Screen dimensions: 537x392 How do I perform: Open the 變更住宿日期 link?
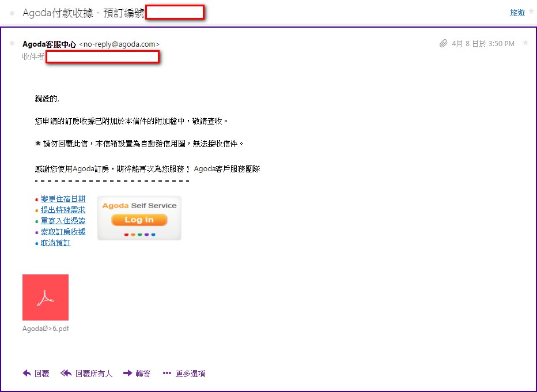click(x=63, y=199)
